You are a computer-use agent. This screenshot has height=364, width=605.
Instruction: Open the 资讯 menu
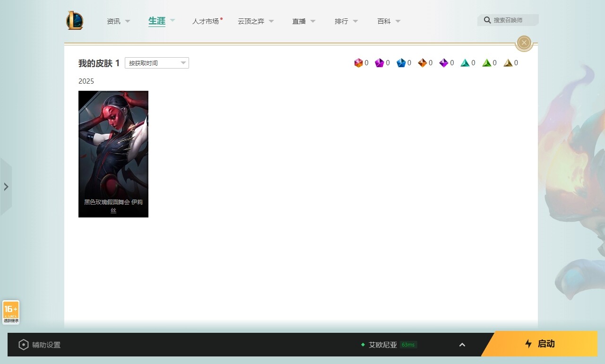coord(113,21)
